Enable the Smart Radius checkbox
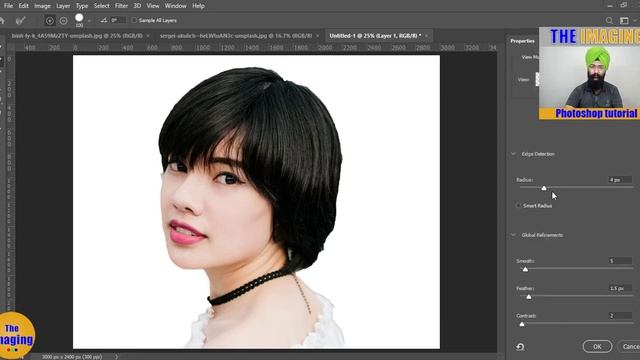This screenshot has height=360, width=640. (518, 206)
